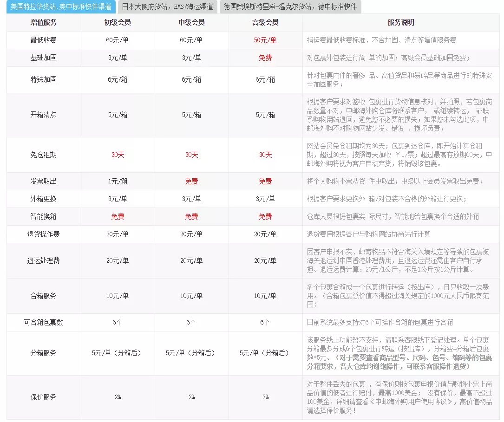Select the 发票取出 row label

(43, 182)
